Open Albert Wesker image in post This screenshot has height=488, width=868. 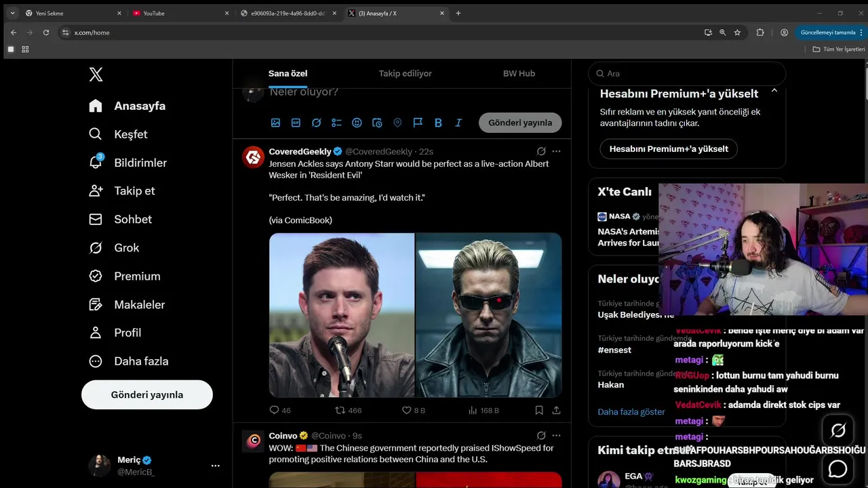pyautogui.click(x=489, y=315)
